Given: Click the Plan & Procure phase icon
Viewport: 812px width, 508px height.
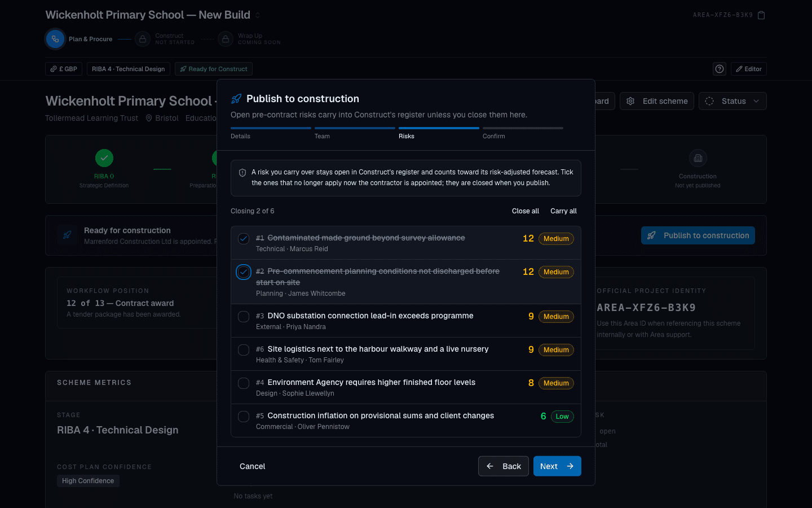Looking at the screenshot, I should [x=55, y=39].
